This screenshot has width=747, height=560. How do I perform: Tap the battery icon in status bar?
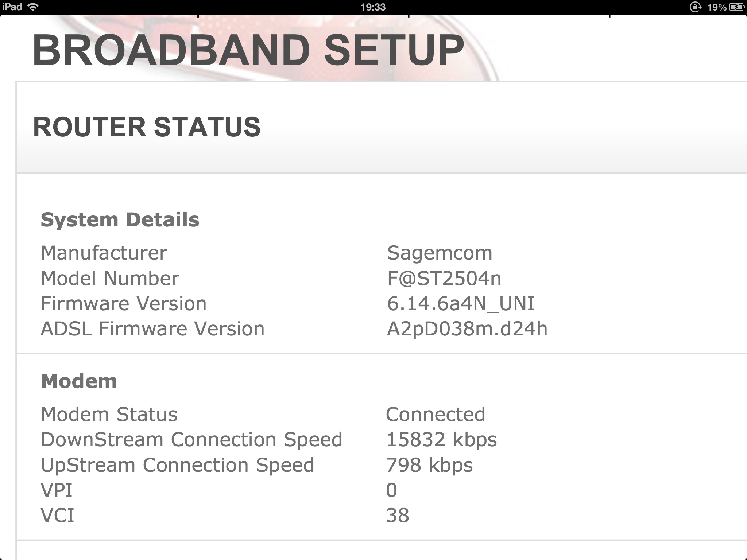tap(736, 7)
